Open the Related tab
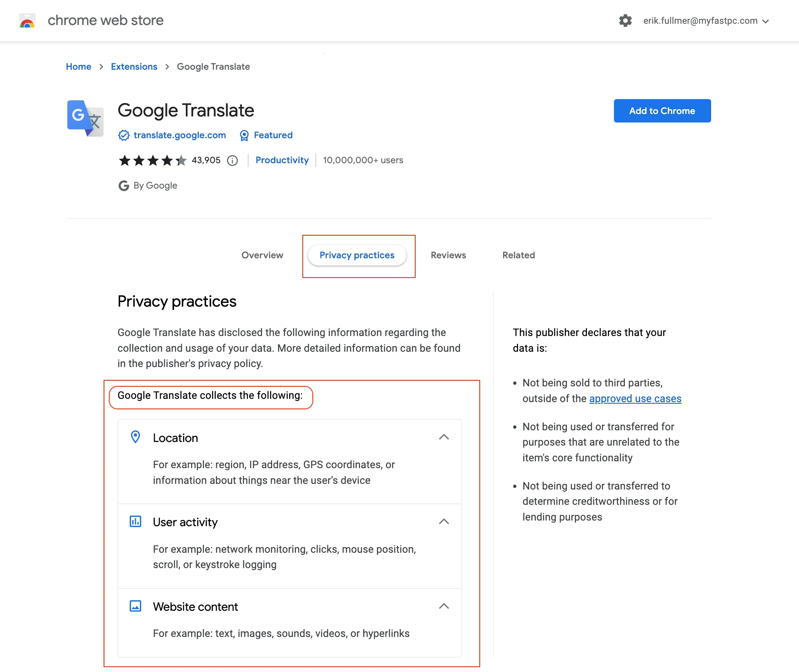 (x=519, y=255)
